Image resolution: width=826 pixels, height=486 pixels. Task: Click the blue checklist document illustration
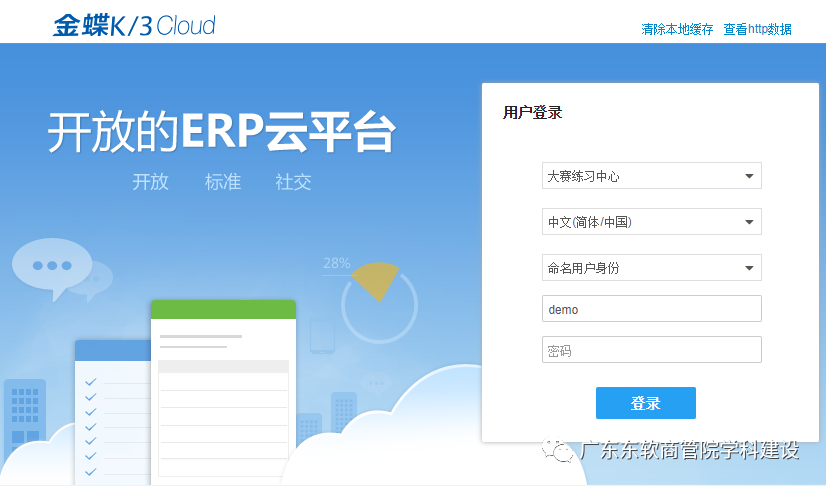112,410
